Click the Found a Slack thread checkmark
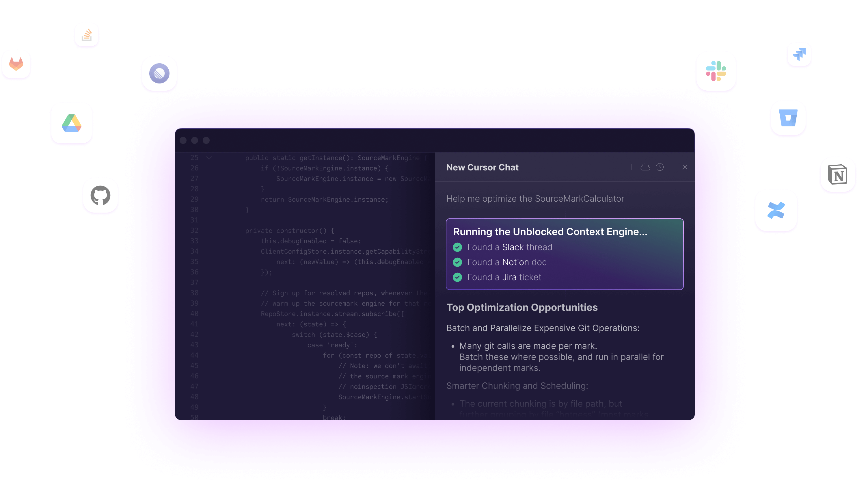Image resolution: width=868 pixels, height=487 pixels. coord(457,247)
